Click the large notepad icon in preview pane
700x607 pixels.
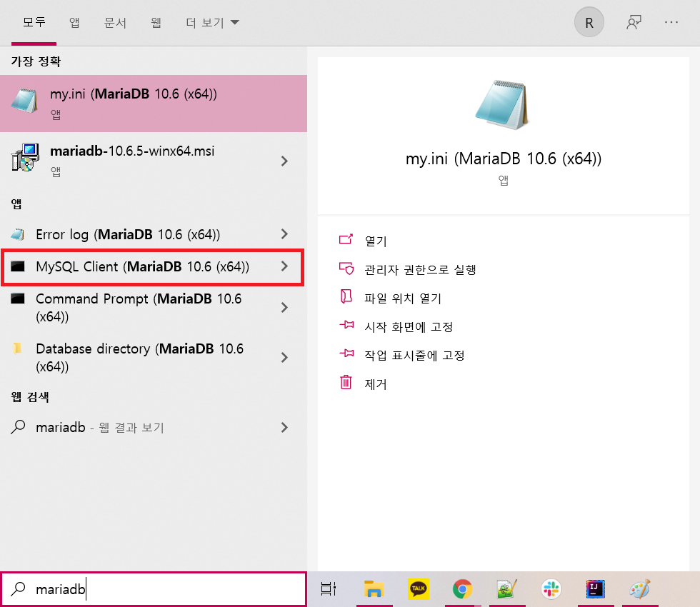pos(502,105)
